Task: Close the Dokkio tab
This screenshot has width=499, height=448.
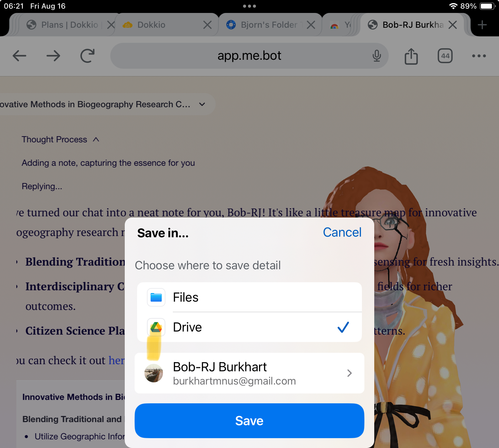Action: click(208, 25)
